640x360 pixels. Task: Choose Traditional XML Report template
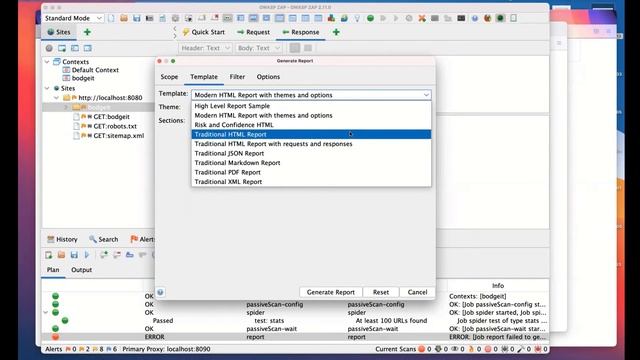[311, 182]
